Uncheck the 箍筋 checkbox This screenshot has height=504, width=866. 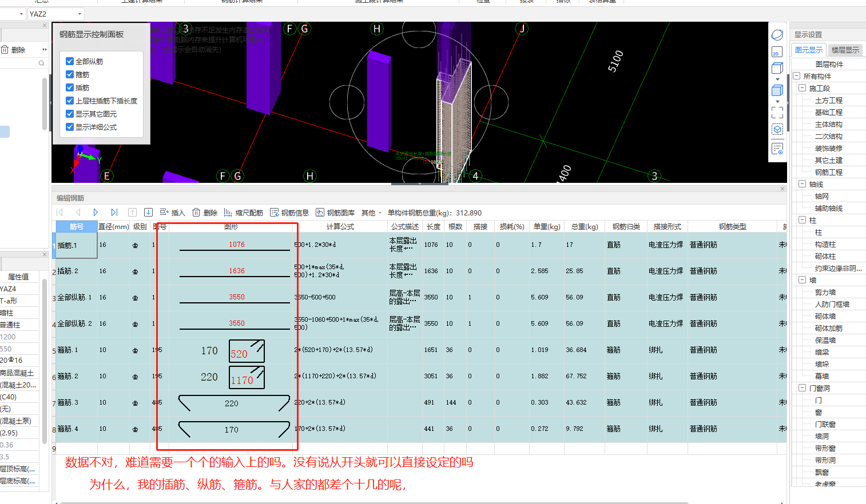pyautogui.click(x=70, y=74)
